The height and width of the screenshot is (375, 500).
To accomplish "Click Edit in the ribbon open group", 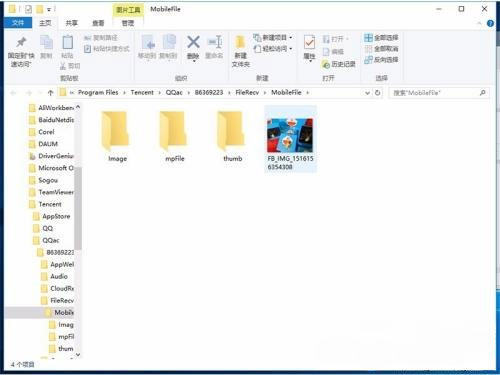I will pyautogui.click(x=333, y=52).
